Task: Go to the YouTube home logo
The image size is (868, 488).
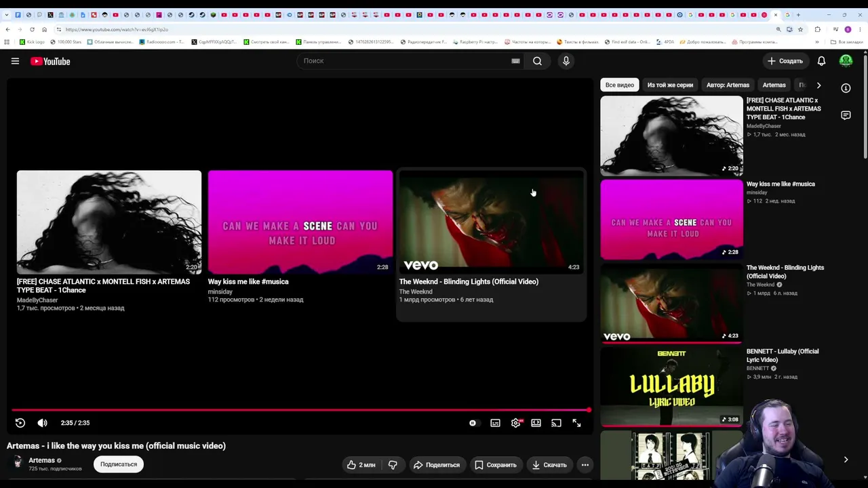Action: pos(50,61)
